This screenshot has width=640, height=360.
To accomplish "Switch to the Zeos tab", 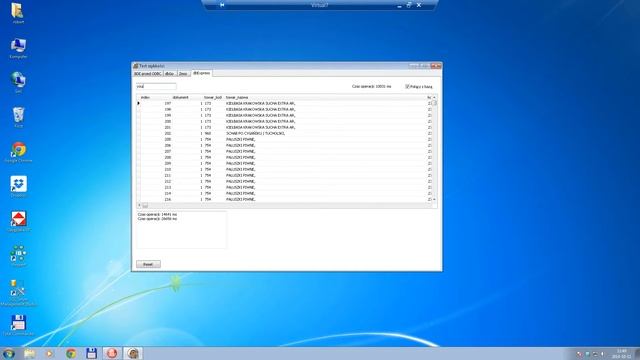I will tap(183, 73).
